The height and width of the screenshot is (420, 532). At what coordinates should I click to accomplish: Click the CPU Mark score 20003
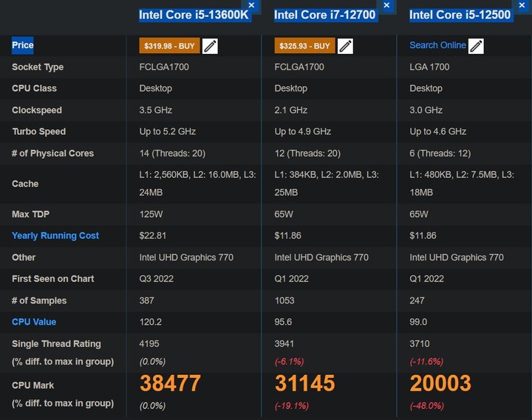pyautogui.click(x=440, y=383)
